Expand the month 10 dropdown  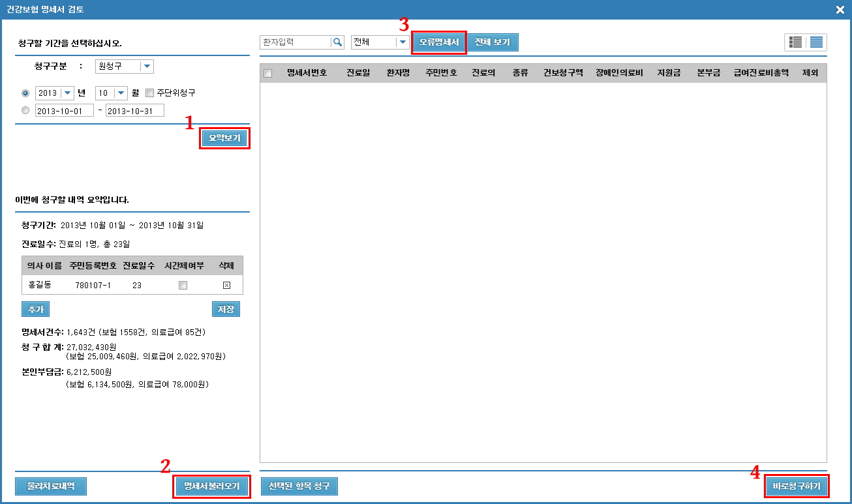[x=121, y=93]
